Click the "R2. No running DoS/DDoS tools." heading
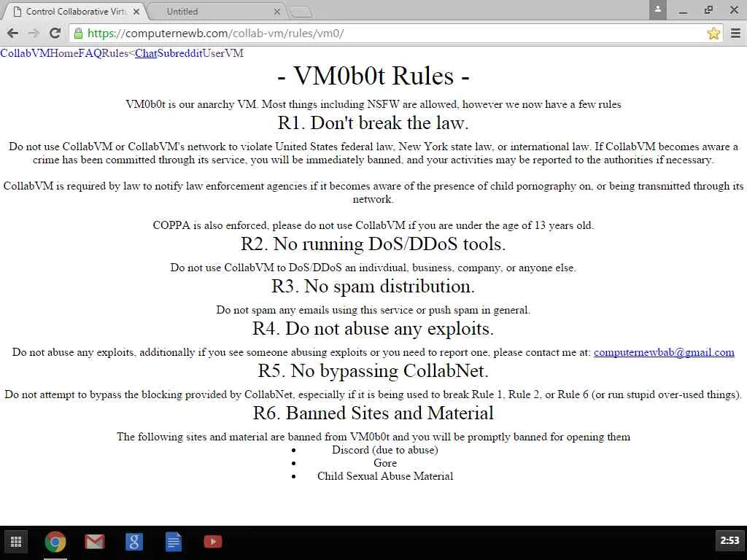 [373, 244]
